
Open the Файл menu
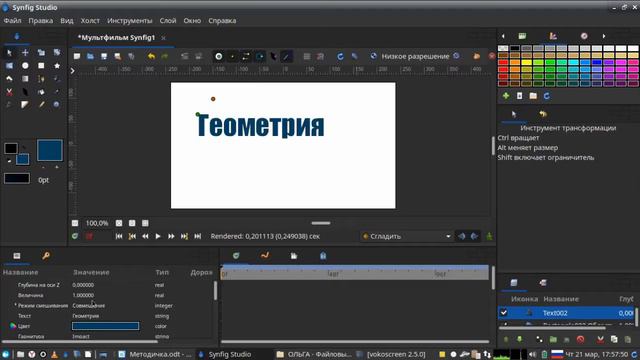[12, 20]
